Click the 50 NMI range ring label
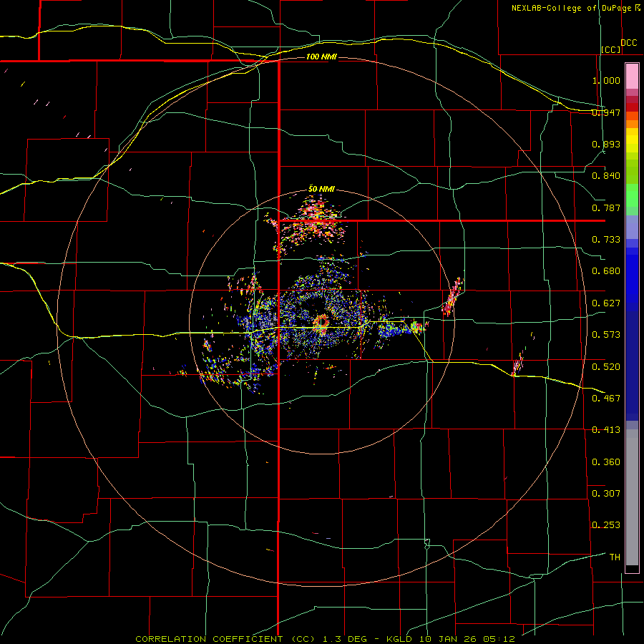 (x=321, y=189)
